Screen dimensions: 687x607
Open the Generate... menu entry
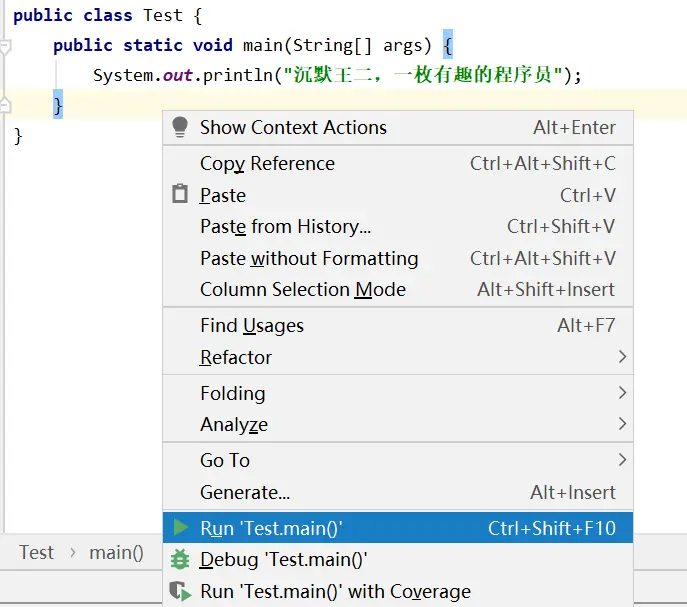[x=245, y=492]
